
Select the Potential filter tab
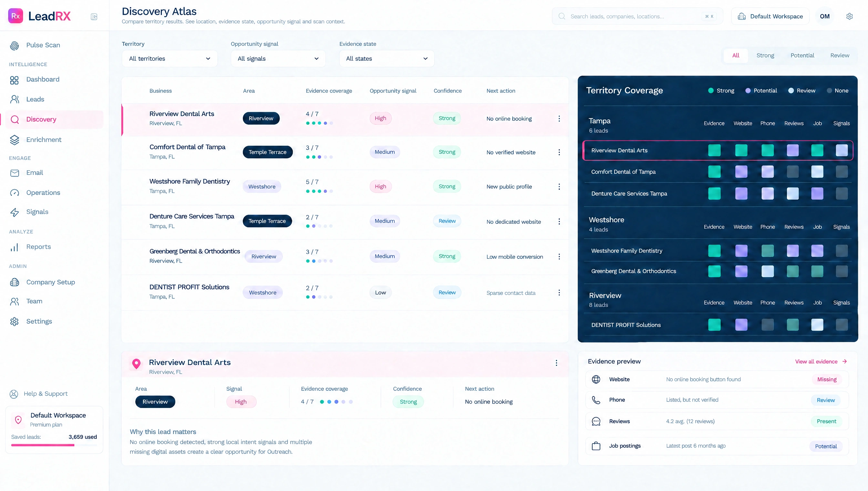[802, 56]
